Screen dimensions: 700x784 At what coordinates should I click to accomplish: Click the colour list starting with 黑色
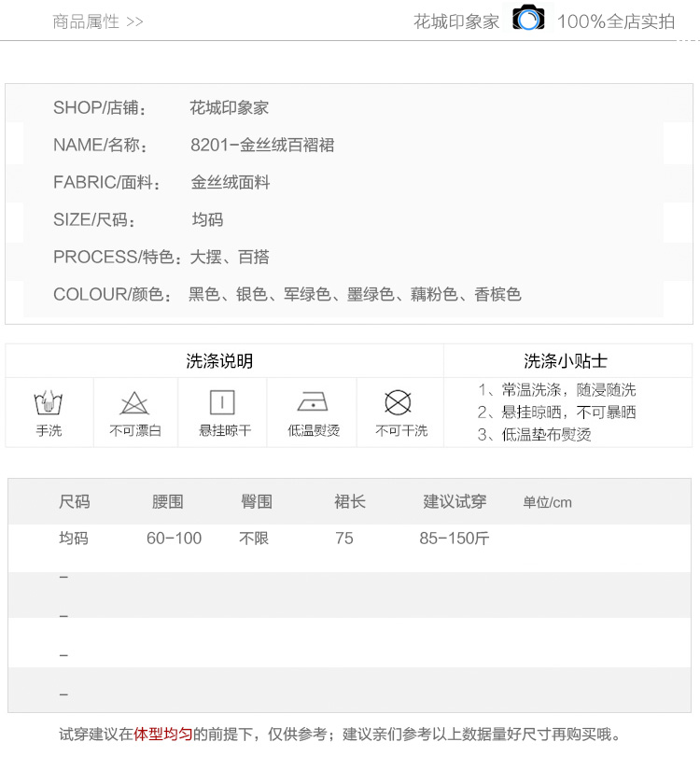(355, 295)
